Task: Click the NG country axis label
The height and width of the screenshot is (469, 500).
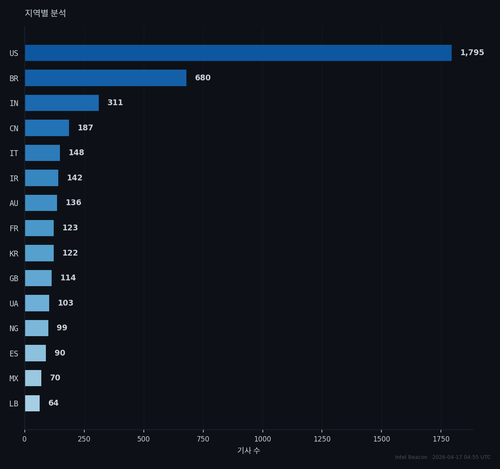Action: [14, 329]
